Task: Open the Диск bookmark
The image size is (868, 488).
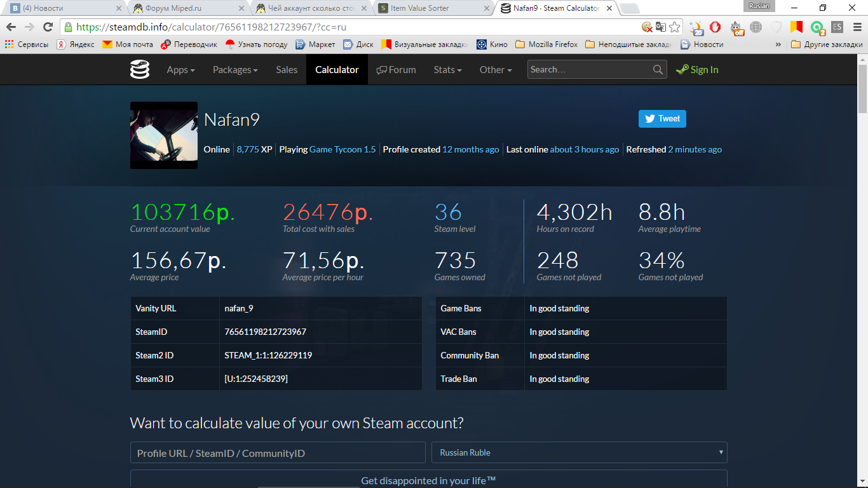Action: tap(358, 44)
